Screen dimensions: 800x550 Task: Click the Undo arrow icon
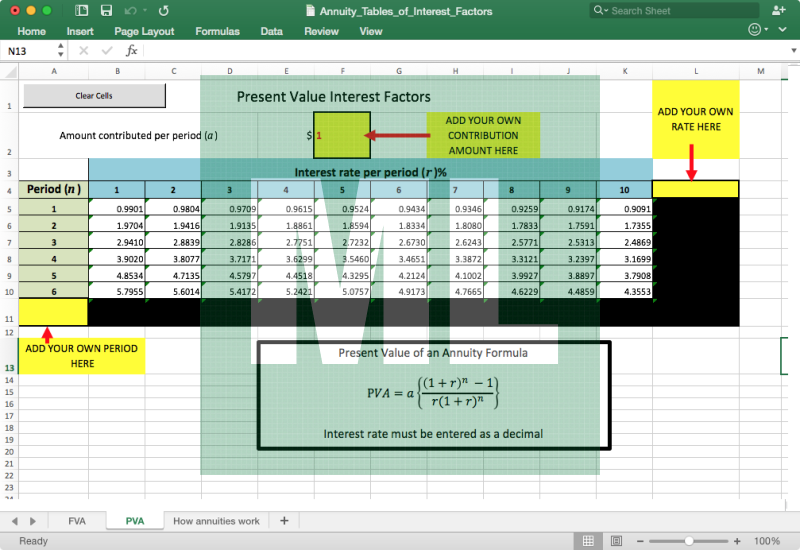point(130,11)
